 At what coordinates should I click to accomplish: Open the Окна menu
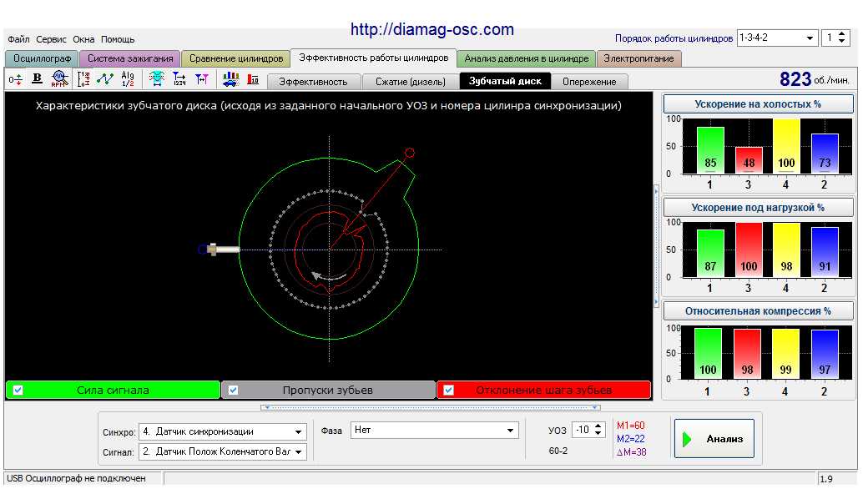click(83, 39)
